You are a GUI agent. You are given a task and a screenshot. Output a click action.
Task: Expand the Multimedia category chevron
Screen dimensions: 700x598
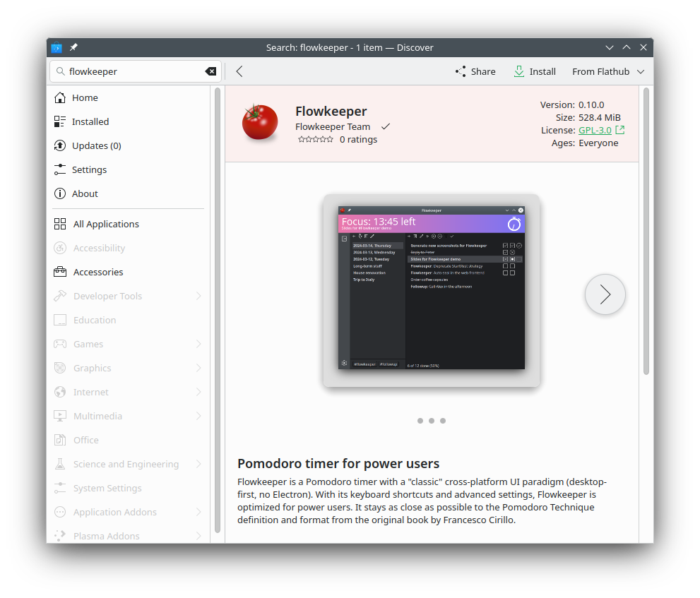point(198,417)
